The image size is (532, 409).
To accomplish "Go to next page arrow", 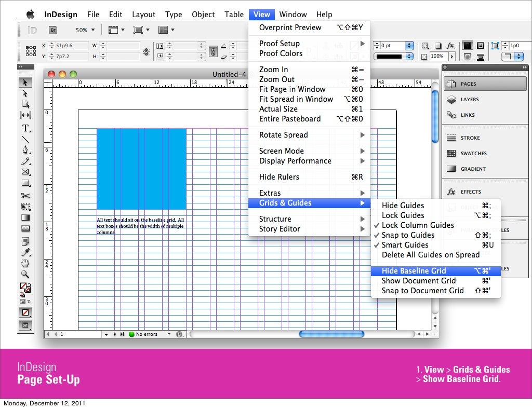I will pyautogui.click(x=115, y=334).
